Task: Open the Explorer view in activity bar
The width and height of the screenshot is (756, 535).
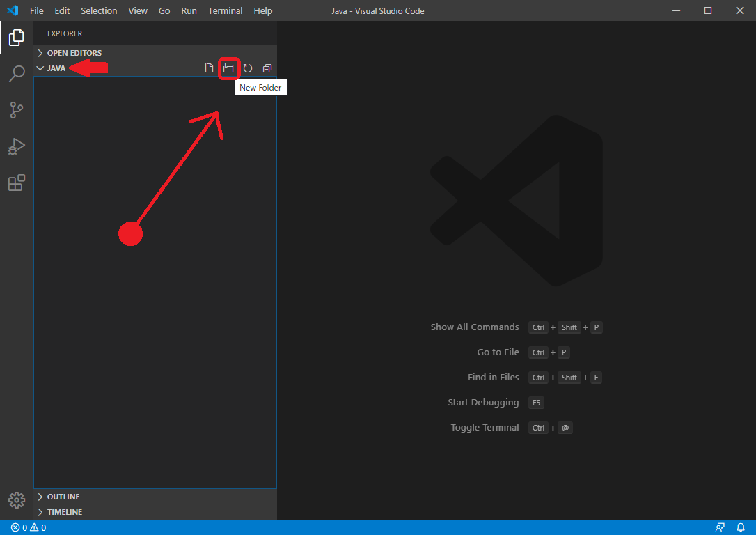Action: point(17,37)
